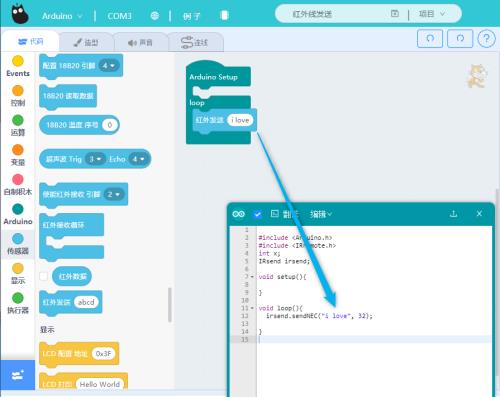Collapse the void setup() fold arrow
Viewport: 500px width, 397px height.
coord(252,277)
